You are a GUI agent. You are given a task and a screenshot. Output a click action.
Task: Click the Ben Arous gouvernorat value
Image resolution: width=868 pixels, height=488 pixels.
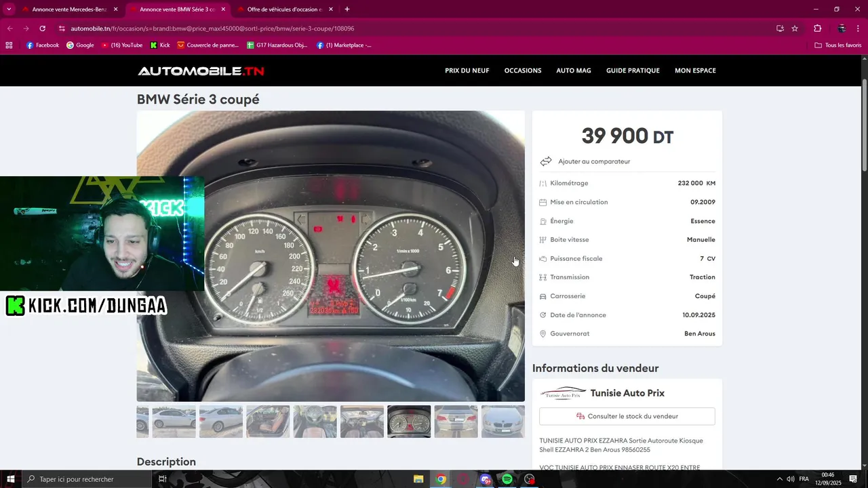[700, 333]
